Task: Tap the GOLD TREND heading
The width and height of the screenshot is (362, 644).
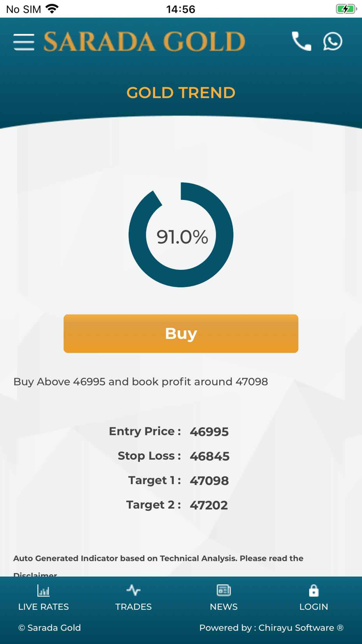Action: tap(181, 93)
